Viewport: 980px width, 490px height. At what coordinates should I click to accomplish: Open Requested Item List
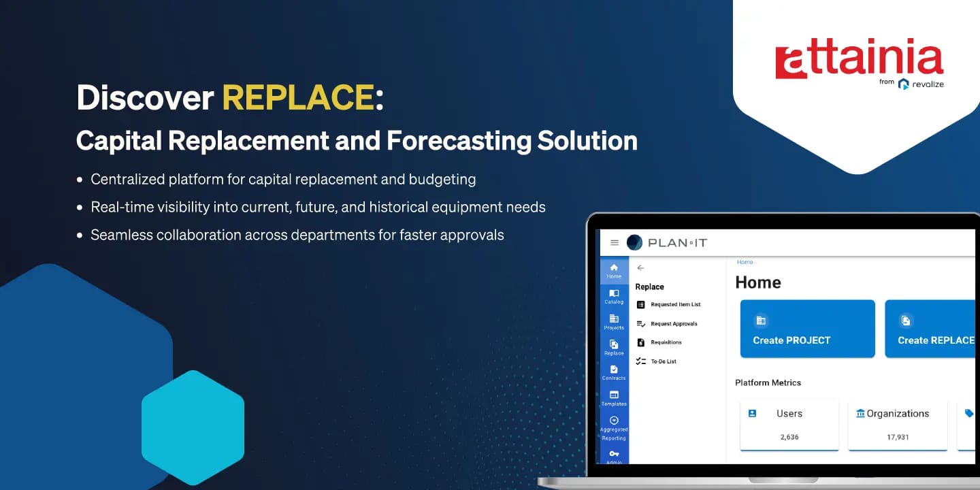click(x=668, y=304)
